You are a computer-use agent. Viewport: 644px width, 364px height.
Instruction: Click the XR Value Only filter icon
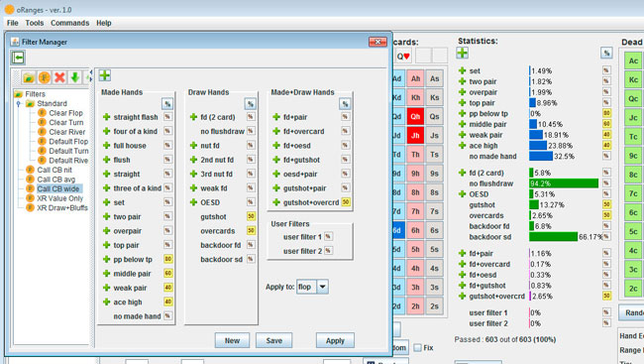click(30, 197)
